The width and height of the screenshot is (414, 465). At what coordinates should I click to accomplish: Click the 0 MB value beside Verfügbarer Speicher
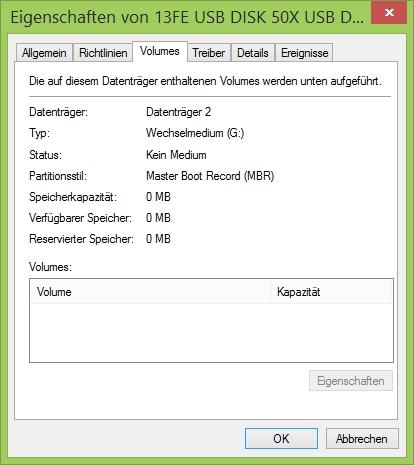click(x=158, y=218)
